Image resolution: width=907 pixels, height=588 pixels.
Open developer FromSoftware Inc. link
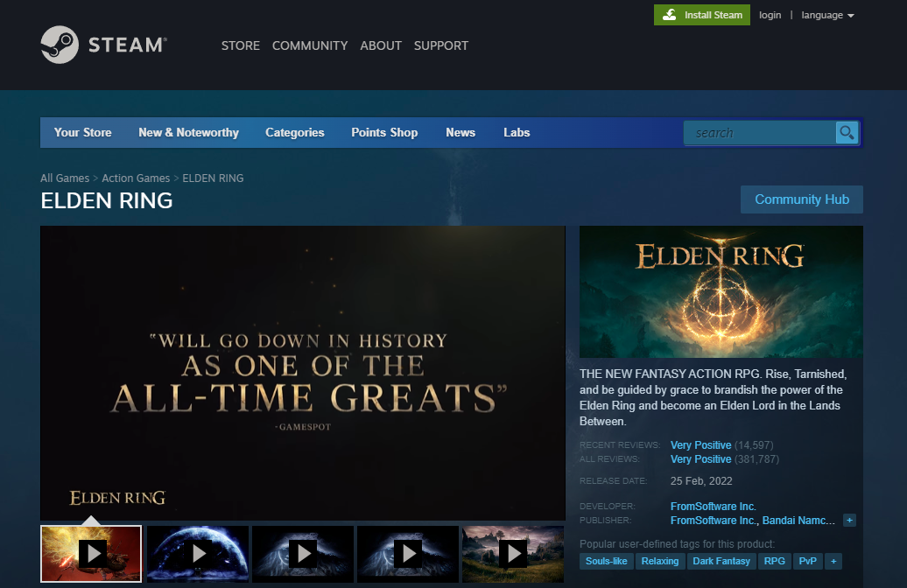point(714,507)
